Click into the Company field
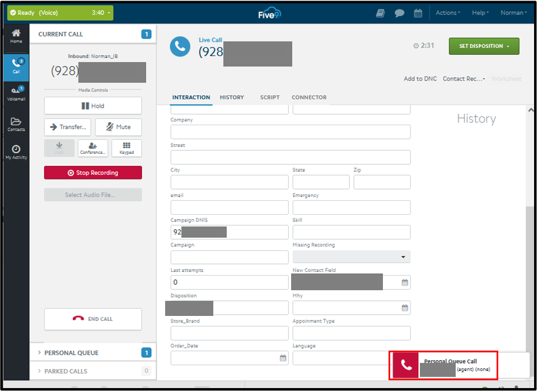The image size is (538, 392). pyautogui.click(x=290, y=132)
